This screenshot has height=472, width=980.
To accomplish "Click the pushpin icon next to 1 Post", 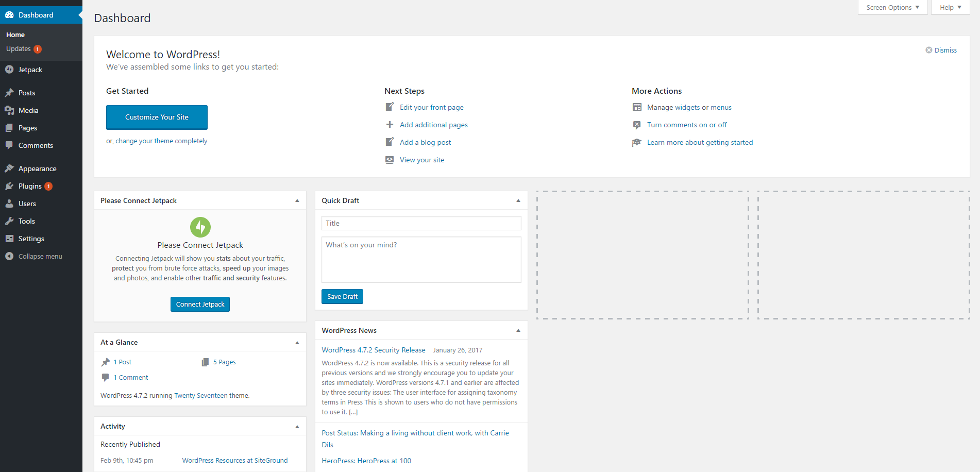I will click(x=106, y=362).
